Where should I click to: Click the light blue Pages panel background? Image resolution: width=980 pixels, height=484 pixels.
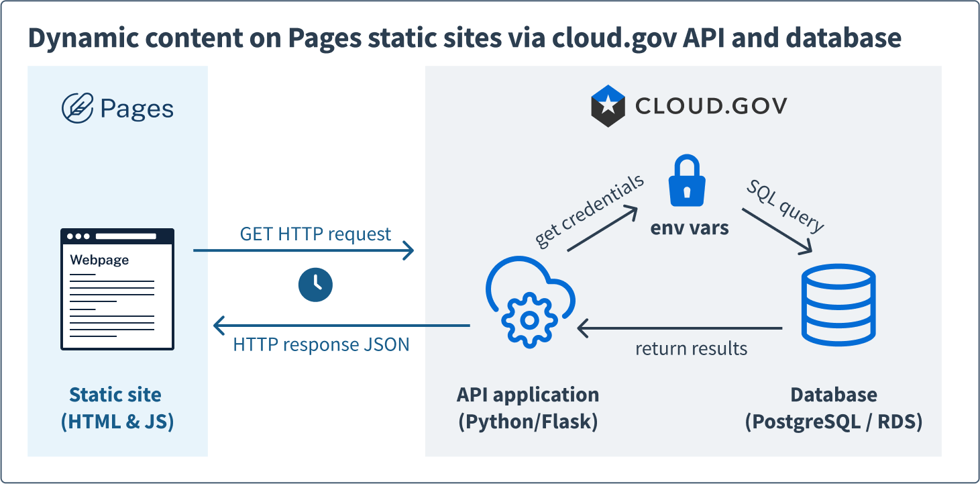(x=117, y=175)
